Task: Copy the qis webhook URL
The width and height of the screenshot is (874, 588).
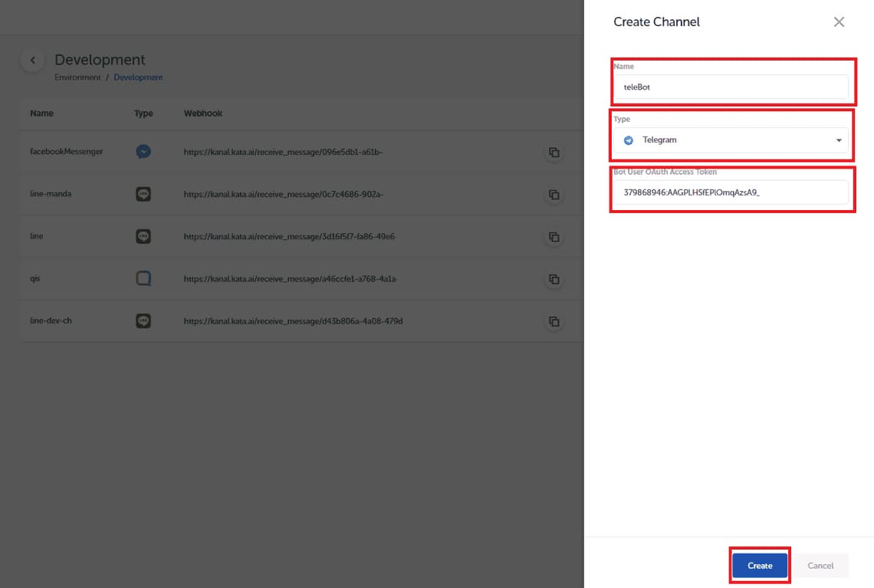Action: [x=554, y=279]
